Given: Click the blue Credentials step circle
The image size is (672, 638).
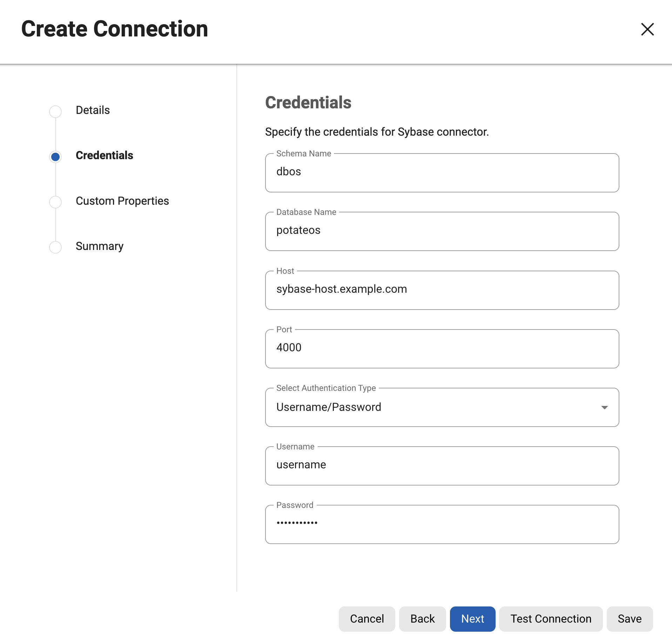Looking at the screenshot, I should (x=55, y=157).
